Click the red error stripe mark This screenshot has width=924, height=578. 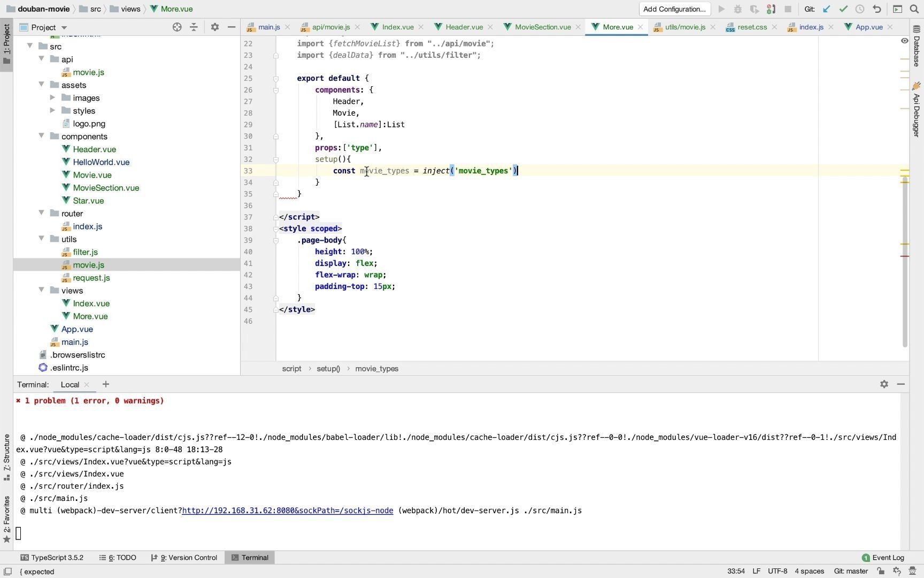click(905, 256)
